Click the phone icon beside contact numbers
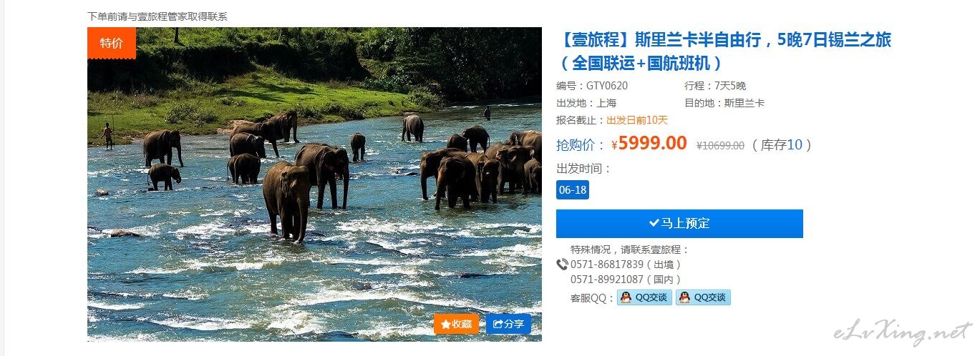 [x=562, y=264]
